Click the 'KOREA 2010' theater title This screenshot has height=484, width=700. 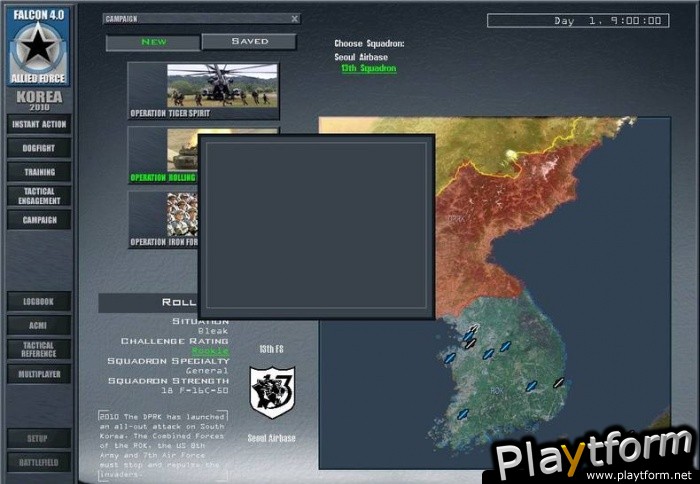(x=39, y=100)
